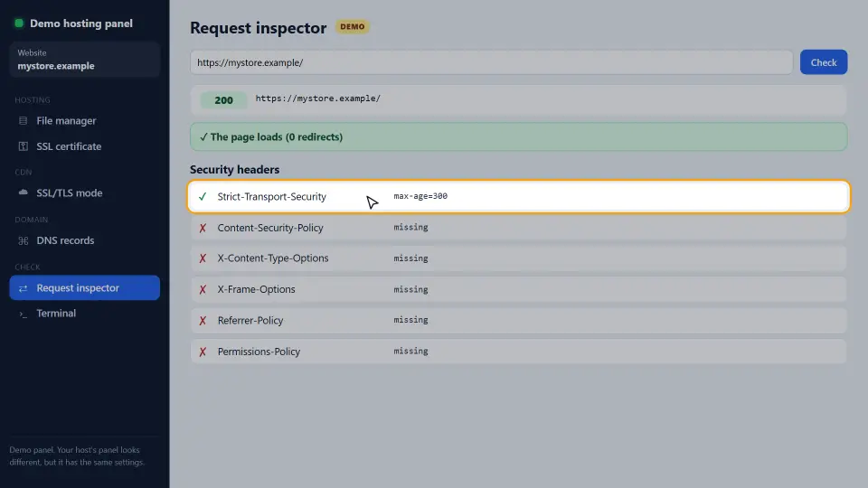The width and height of the screenshot is (868, 488).
Task: Select the Content-Security-Policy header name
Action: (x=270, y=228)
